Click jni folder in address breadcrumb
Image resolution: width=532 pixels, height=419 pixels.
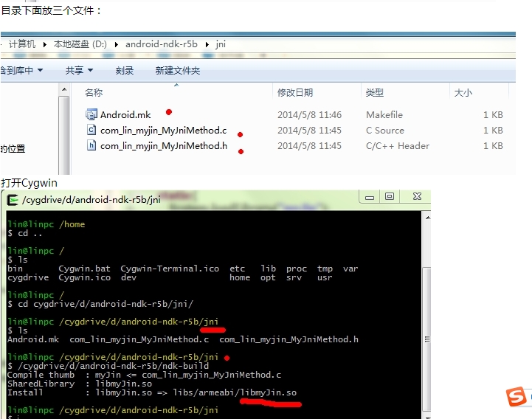point(221,44)
